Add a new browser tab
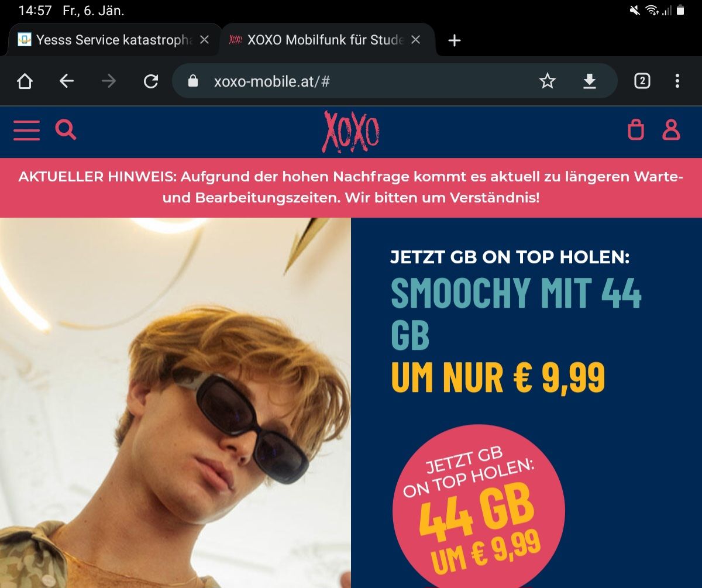The image size is (702, 588). [455, 40]
